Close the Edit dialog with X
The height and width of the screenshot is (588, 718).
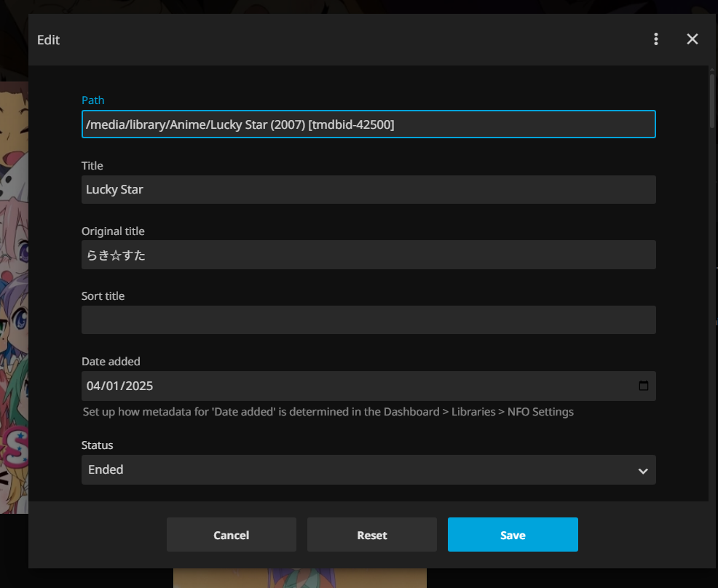pos(693,39)
